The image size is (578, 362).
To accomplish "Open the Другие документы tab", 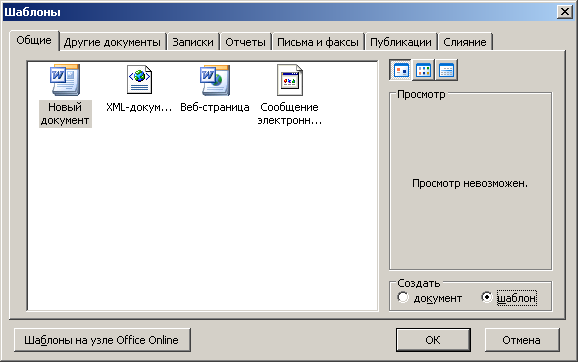I will 112,42.
